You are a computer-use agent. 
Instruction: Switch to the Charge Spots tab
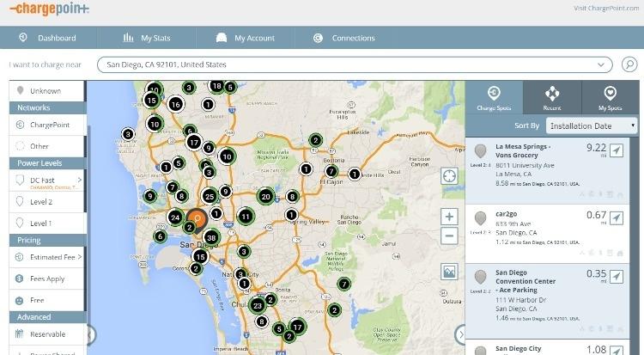point(494,98)
